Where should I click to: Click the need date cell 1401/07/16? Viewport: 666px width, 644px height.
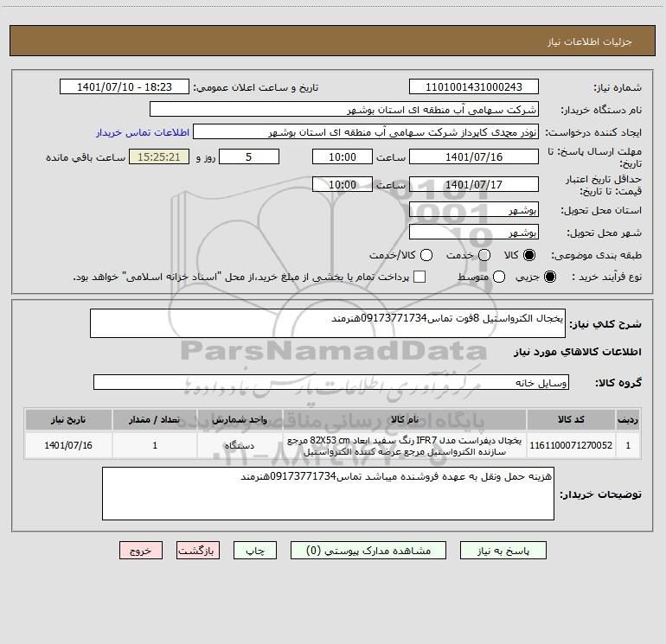pyautogui.click(x=68, y=445)
